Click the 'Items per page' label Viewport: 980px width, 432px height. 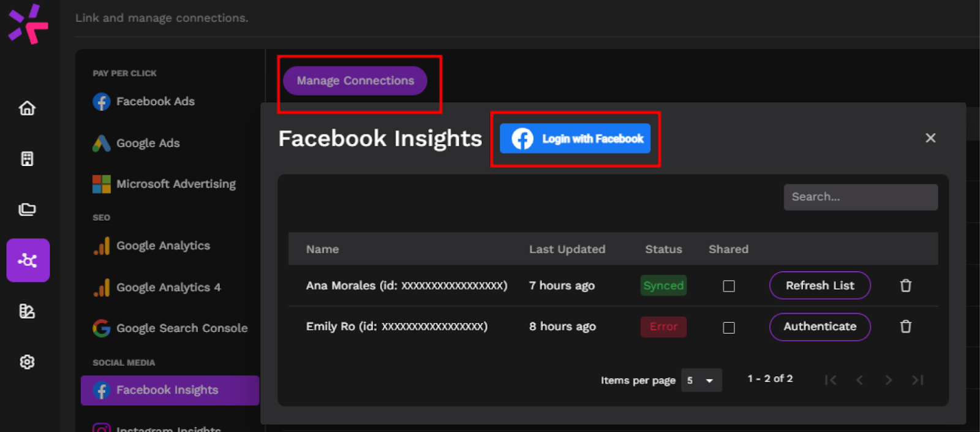tap(638, 381)
